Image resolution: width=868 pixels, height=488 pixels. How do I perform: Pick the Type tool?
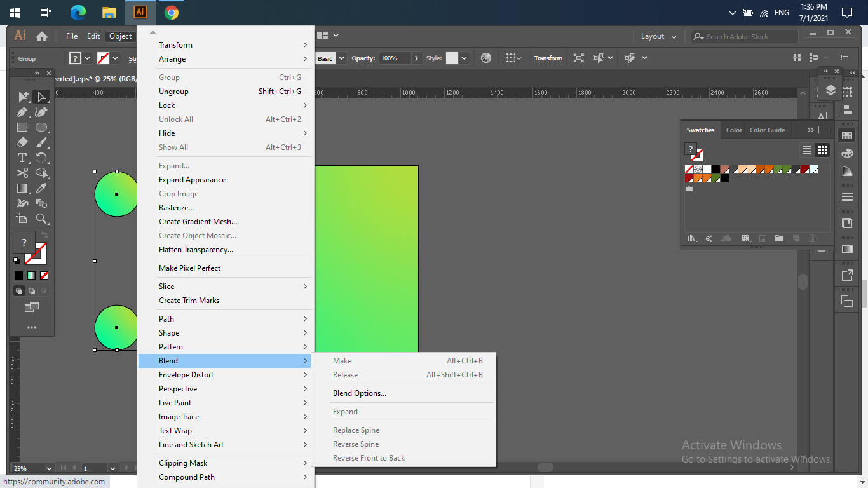(22, 156)
